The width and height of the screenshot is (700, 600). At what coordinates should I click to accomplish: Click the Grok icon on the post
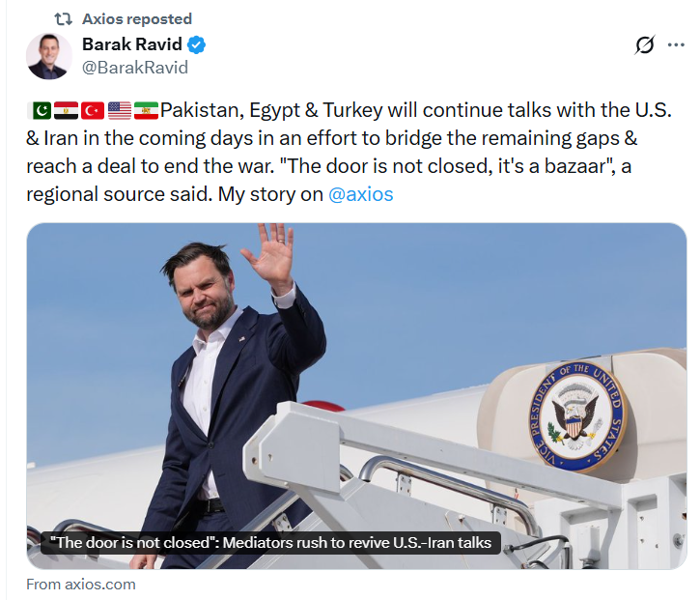click(645, 45)
